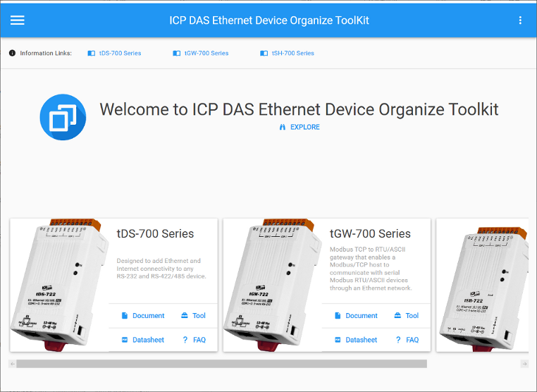Click the document file icon in tDS-700 card

click(125, 316)
